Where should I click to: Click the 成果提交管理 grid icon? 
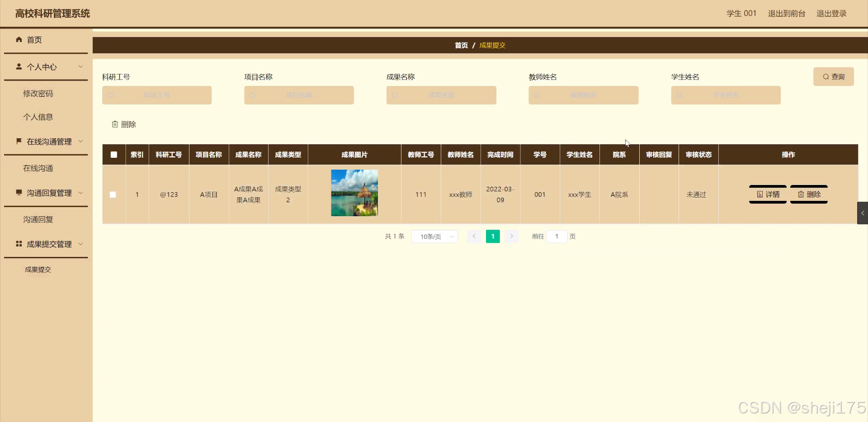tap(19, 244)
